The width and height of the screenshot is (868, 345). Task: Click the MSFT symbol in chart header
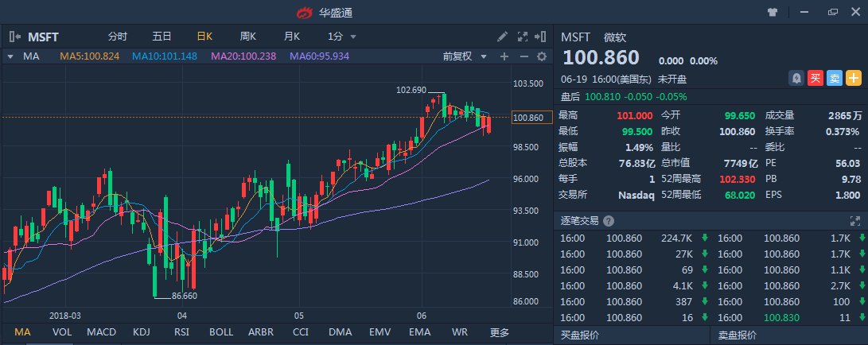click(43, 37)
